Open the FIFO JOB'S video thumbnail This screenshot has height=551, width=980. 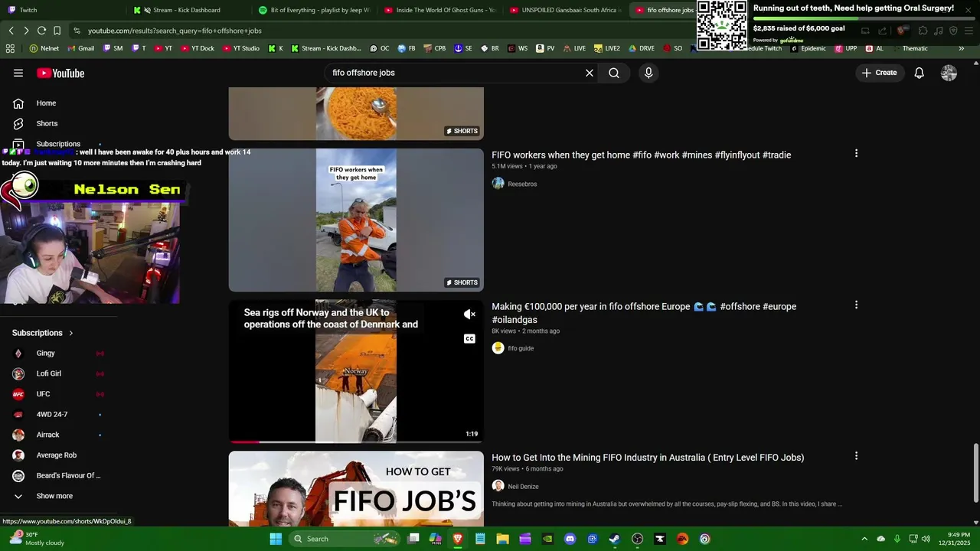[x=356, y=488]
